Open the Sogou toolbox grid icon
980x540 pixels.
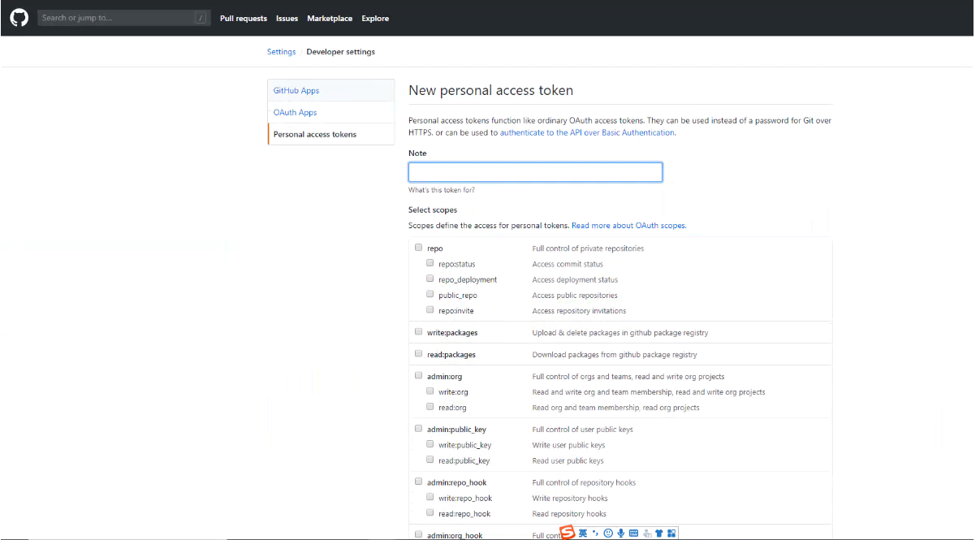click(671, 534)
